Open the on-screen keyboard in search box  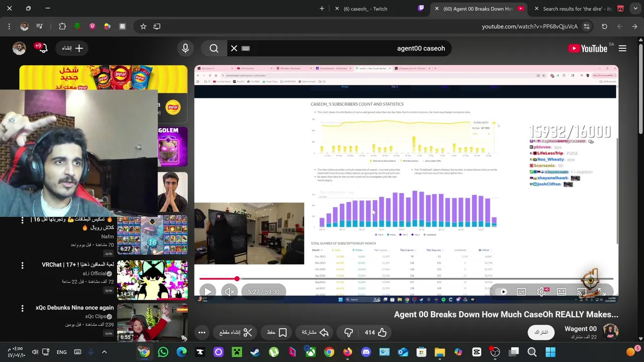tap(246, 48)
